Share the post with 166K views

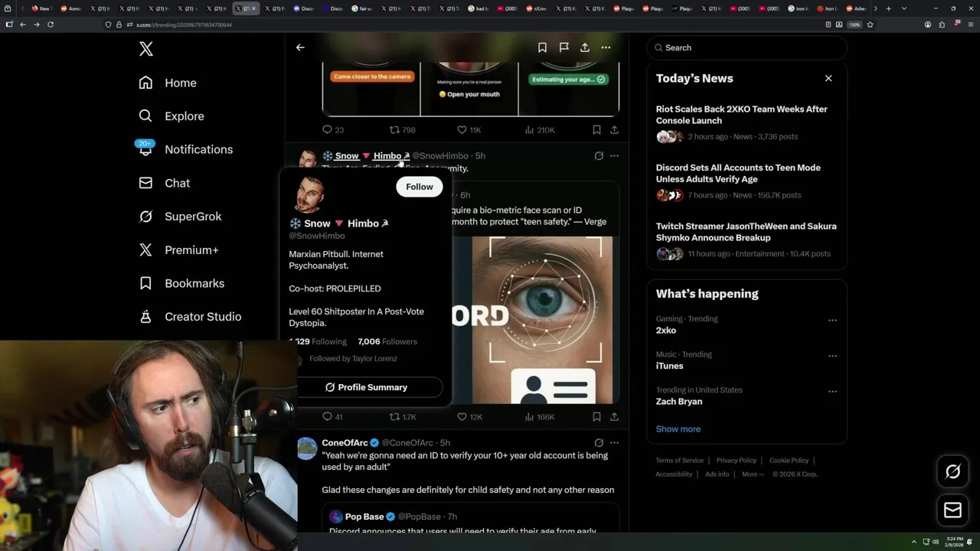pyautogui.click(x=614, y=417)
